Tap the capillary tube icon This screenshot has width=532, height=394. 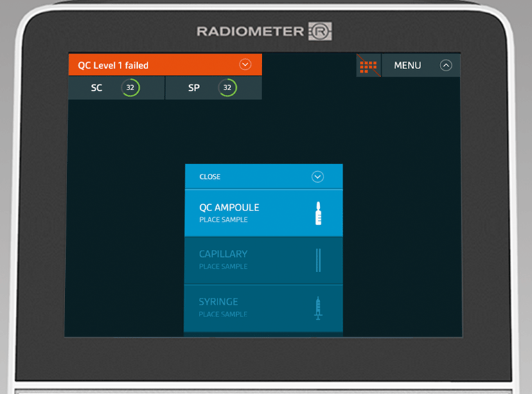318,260
